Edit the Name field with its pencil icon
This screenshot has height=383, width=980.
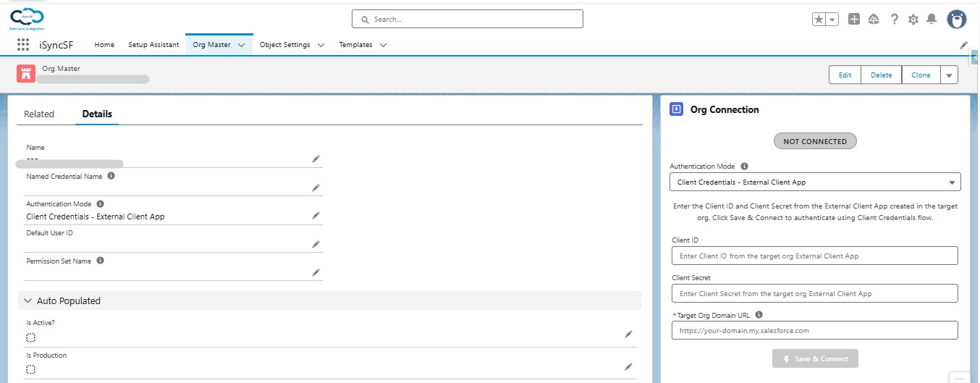coord(316,159)
